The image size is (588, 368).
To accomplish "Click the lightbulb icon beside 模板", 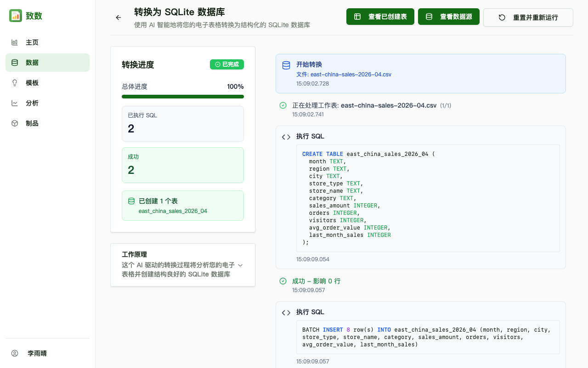I will pyautogui.click(x=15, y=83).
